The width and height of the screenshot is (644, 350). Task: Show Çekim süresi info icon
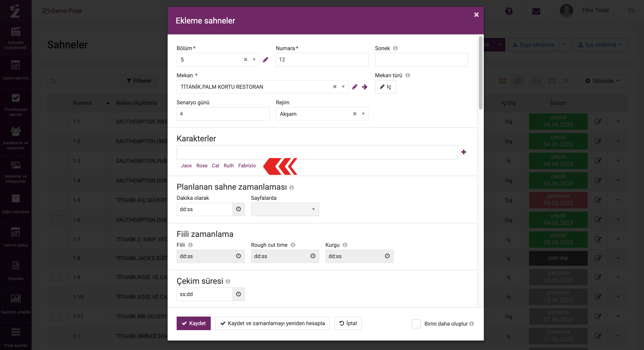228,282
